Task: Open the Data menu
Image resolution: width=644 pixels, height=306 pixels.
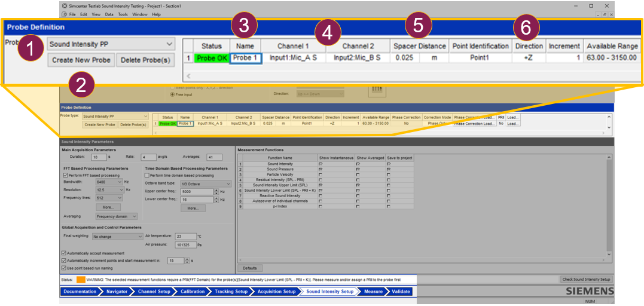Action: pyautogui.click(x=109, y=14)
